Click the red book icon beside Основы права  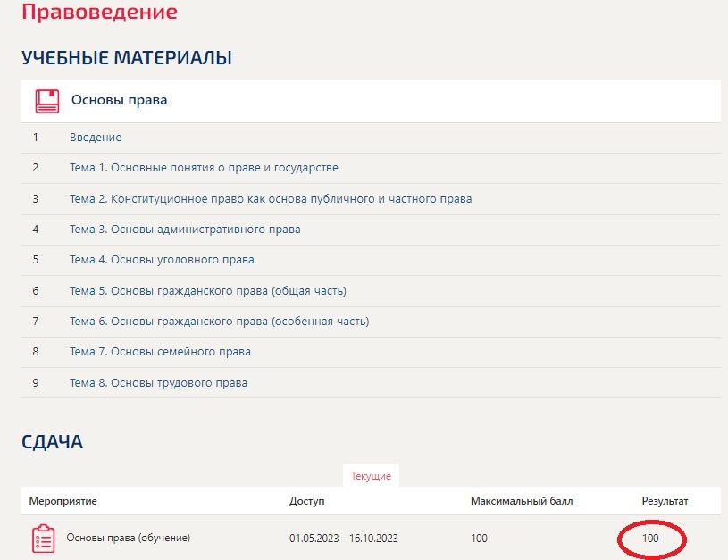click(x=46, y=101)
